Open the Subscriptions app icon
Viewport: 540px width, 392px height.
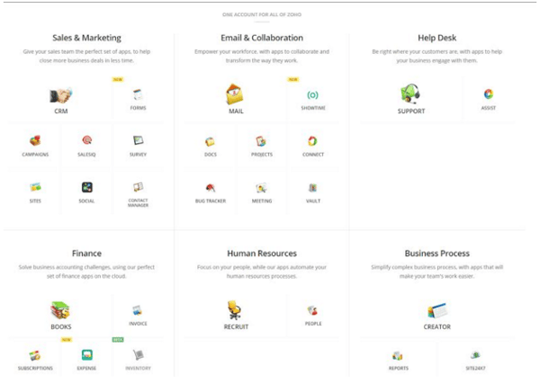coord(35,355)
